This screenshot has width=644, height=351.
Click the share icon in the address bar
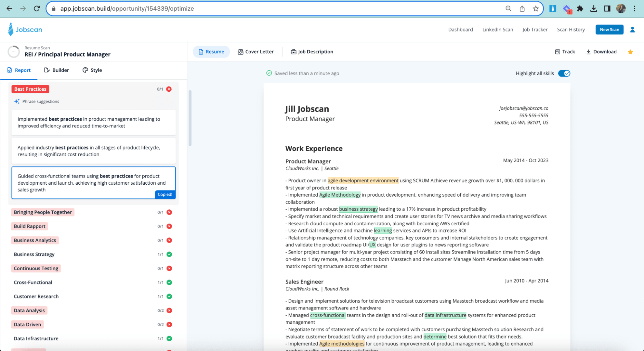[x=522, y=9]
